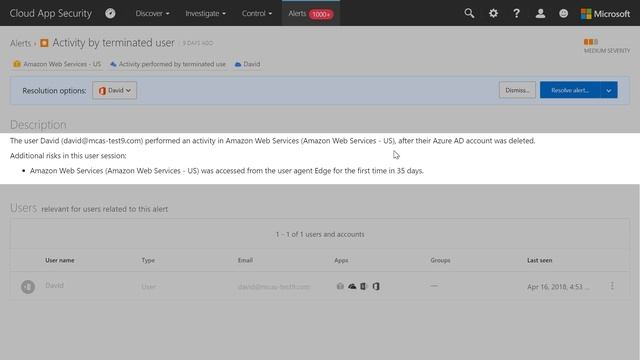Click the Amazon Web Services tag icon

pos(17,64)
